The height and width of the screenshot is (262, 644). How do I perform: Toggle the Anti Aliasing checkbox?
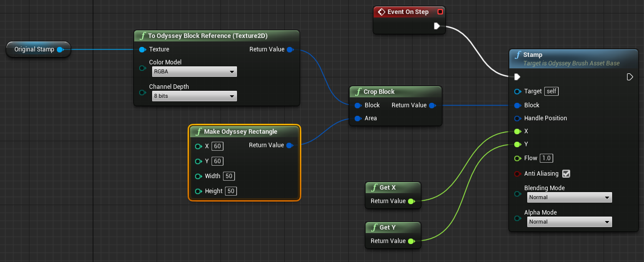566,174
